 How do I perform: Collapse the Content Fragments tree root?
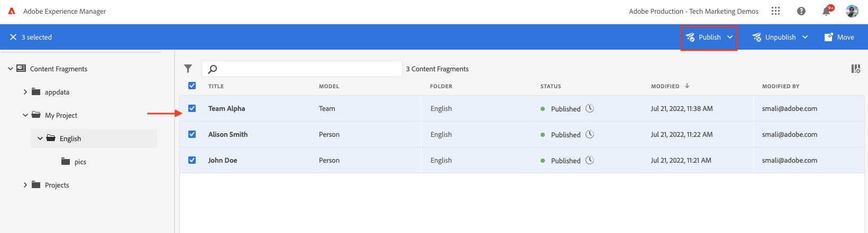pos(11,69)
